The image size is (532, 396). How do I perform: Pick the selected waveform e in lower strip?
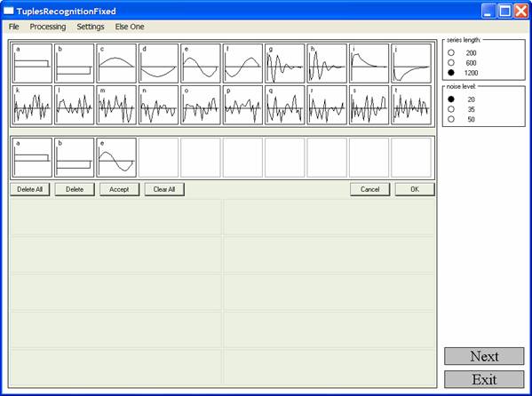(116, 157)
